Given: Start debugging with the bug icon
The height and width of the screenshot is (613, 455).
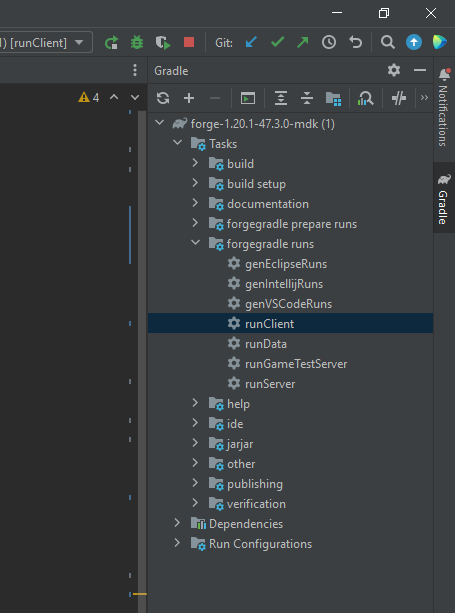Looking at the screenshot, I should (137, 42).
